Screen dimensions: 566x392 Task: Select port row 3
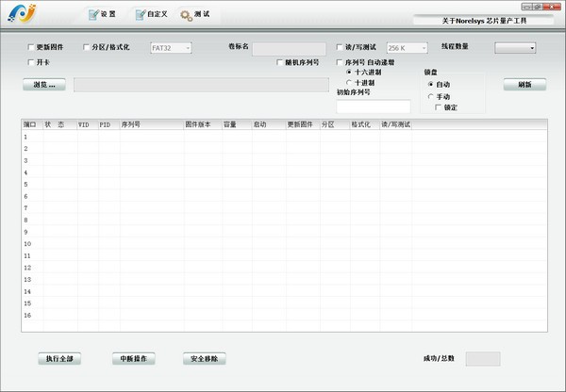(285, 160)
